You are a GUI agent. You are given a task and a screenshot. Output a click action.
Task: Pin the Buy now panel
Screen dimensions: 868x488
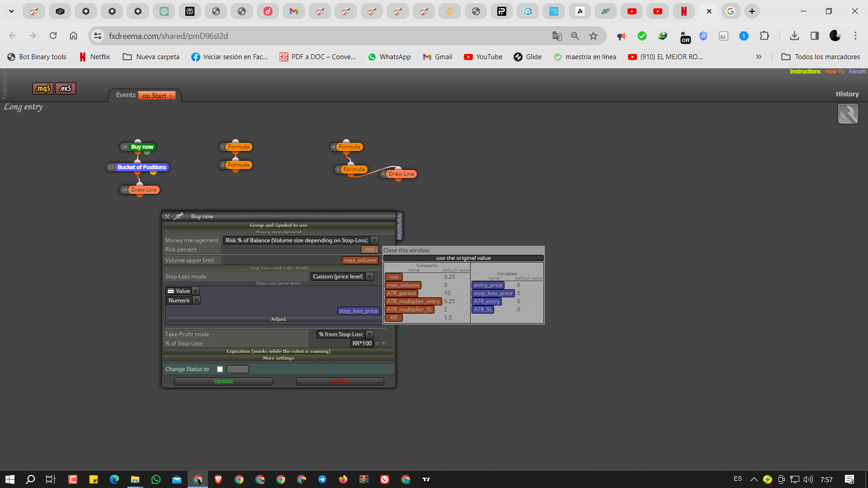179,216
